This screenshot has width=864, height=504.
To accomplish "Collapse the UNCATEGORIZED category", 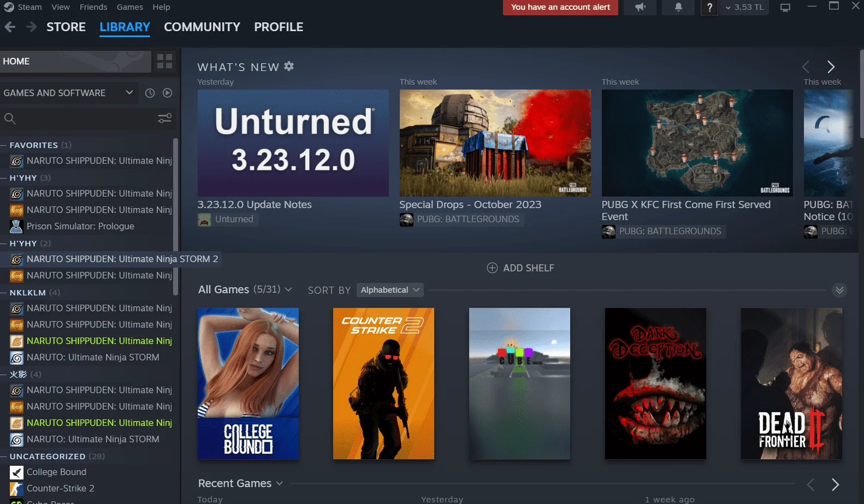I will pos(4,456).
